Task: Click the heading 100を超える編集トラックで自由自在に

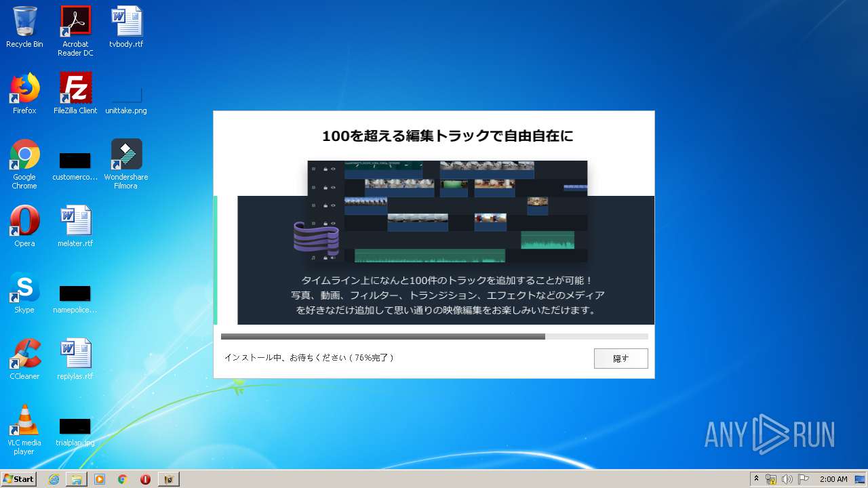Action: (x=447, y=136)
